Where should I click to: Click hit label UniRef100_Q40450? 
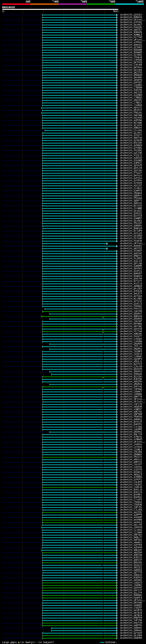coord(131,77)
